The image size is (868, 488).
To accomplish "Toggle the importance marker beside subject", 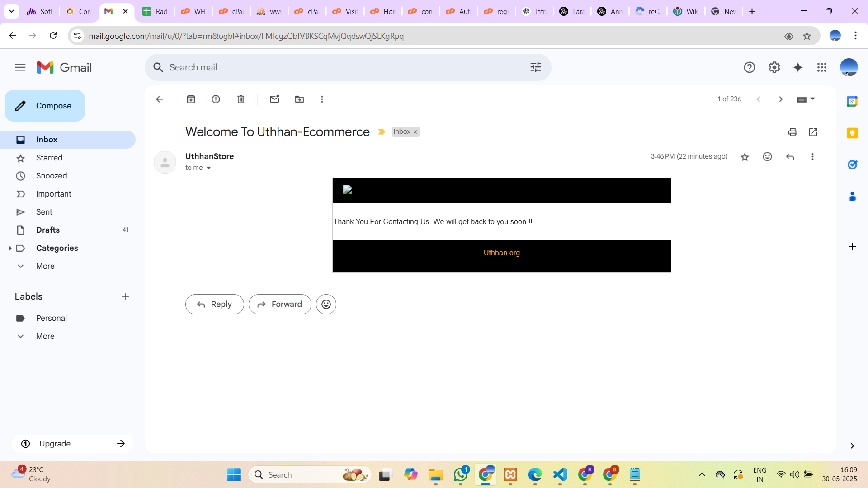I will 381,132.
